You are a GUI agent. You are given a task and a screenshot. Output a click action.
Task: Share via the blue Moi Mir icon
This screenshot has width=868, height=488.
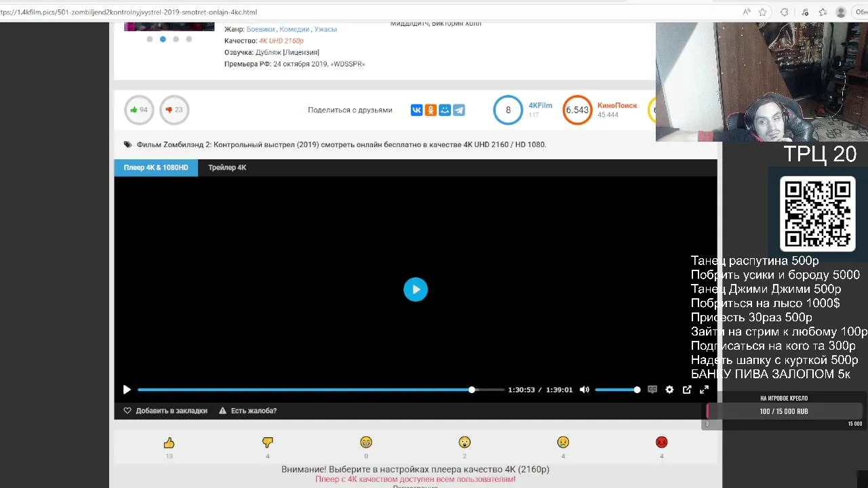445,110
